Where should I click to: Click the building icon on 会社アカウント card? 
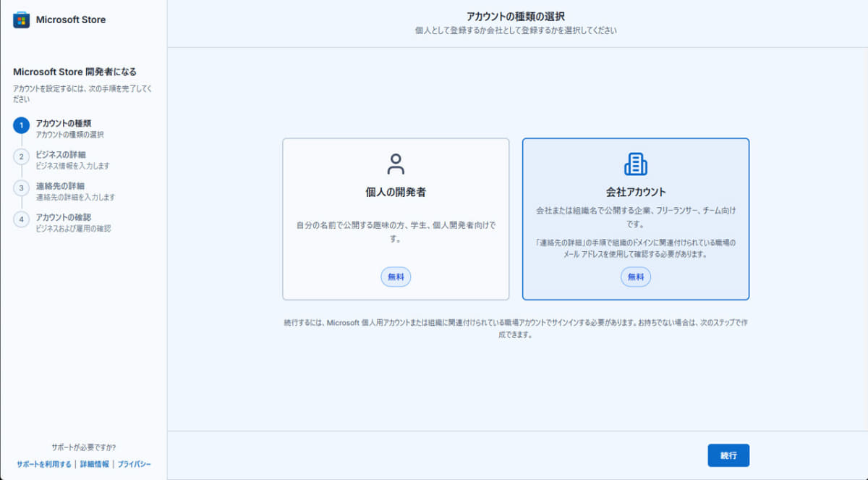coord(636,164)
